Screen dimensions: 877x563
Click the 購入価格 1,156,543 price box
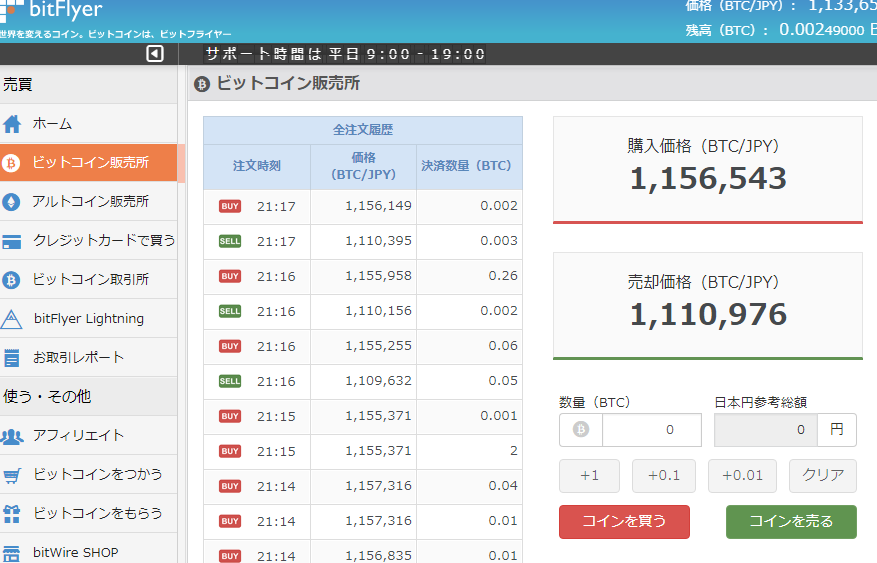[x=708, y=169]
